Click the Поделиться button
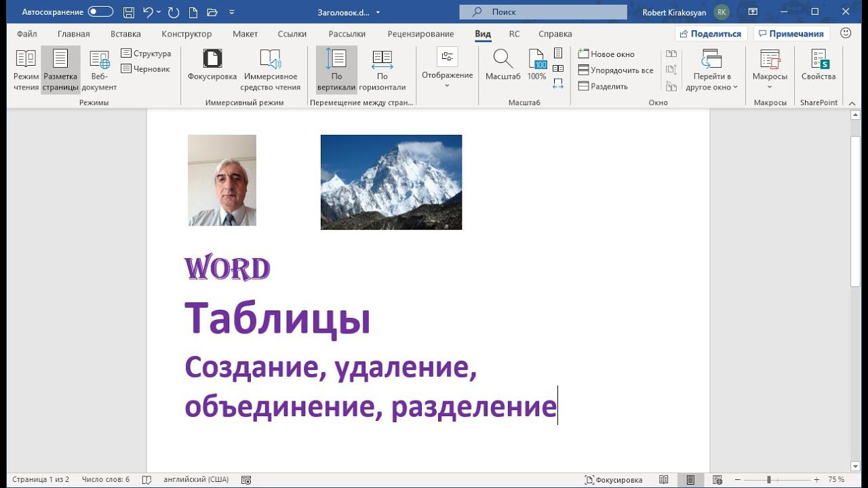868x488 pixels. (x=711, y=34)
